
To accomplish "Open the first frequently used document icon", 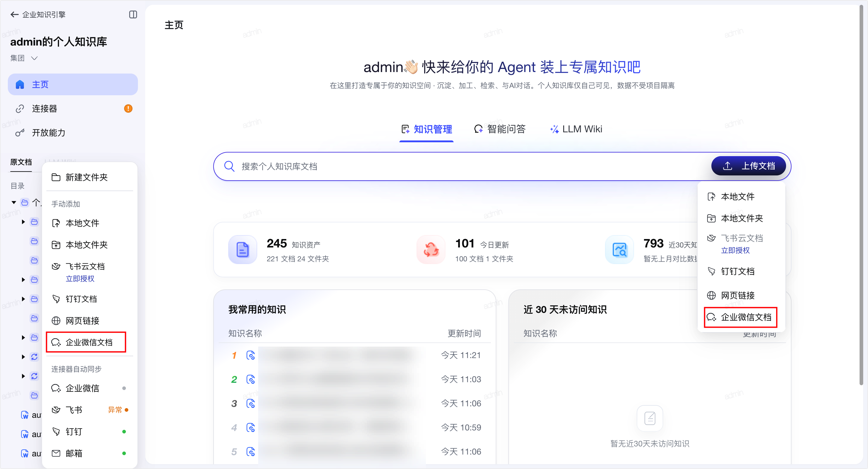I will [x=251, y=355].
